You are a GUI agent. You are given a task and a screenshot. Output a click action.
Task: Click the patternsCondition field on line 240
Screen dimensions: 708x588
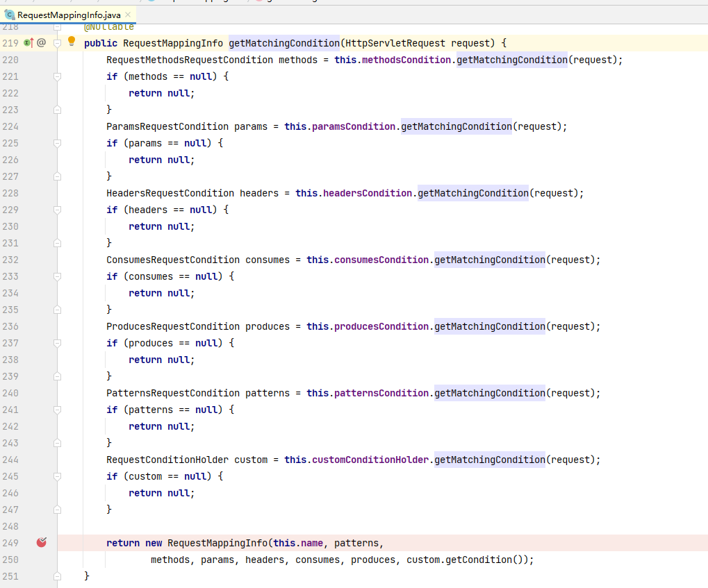point(381,393)
